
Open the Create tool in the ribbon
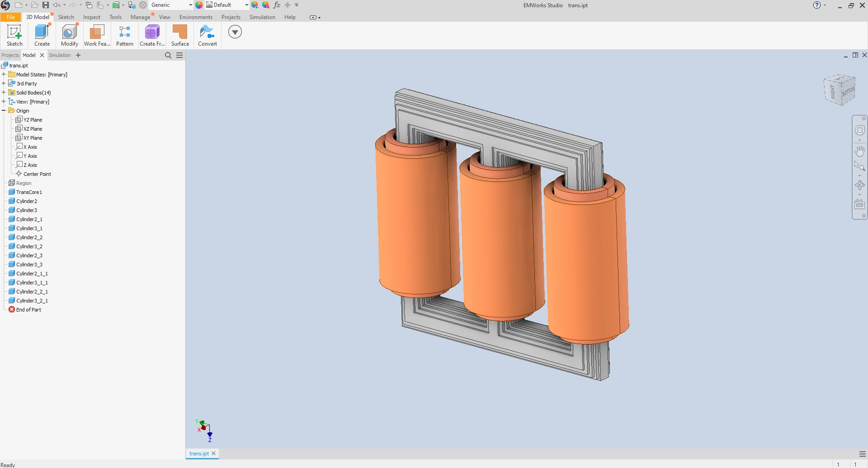coord(42,35)
